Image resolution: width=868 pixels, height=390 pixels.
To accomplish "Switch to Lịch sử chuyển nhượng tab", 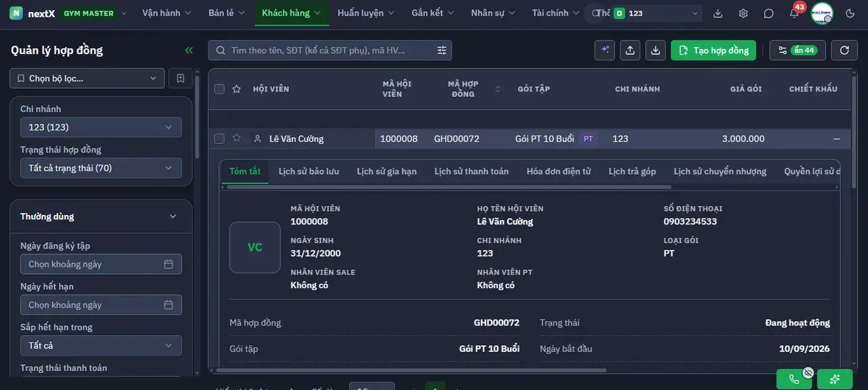I will pyautogui.click(x=720, y=171).
